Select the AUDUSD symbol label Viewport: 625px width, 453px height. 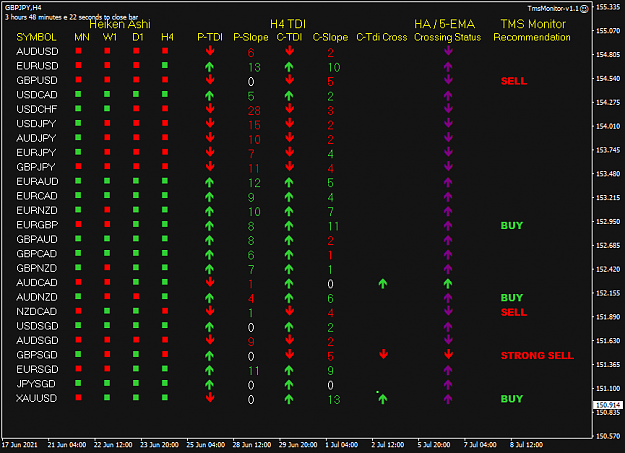(x=37, y=51)
